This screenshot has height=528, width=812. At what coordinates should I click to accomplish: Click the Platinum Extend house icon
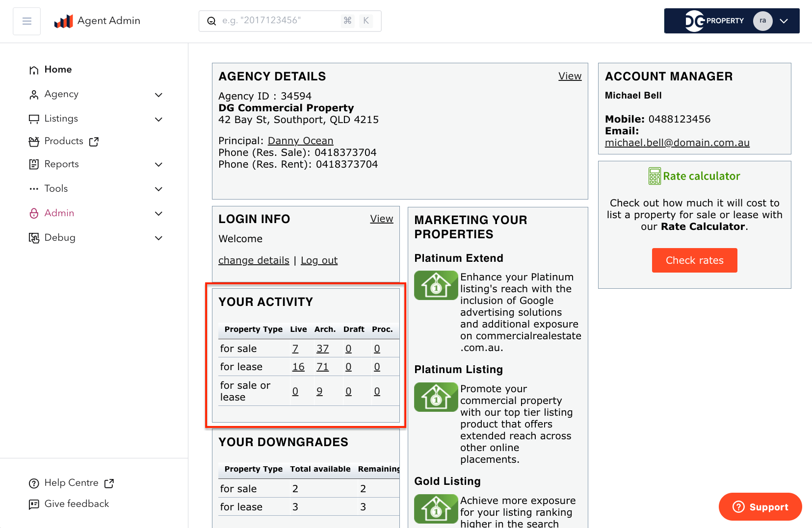pyautogui.click(x=436, y=285)
